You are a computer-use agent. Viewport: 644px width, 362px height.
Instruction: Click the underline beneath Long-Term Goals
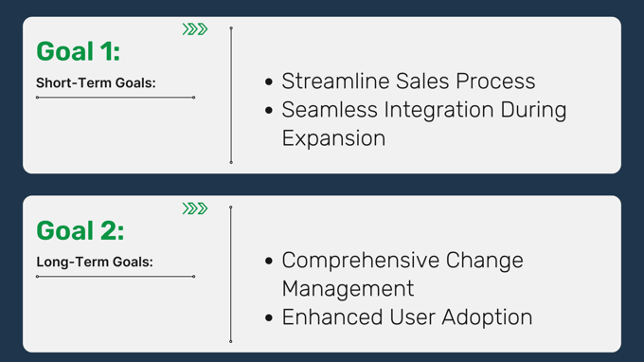pyautogui.click(x=116, y=277)
